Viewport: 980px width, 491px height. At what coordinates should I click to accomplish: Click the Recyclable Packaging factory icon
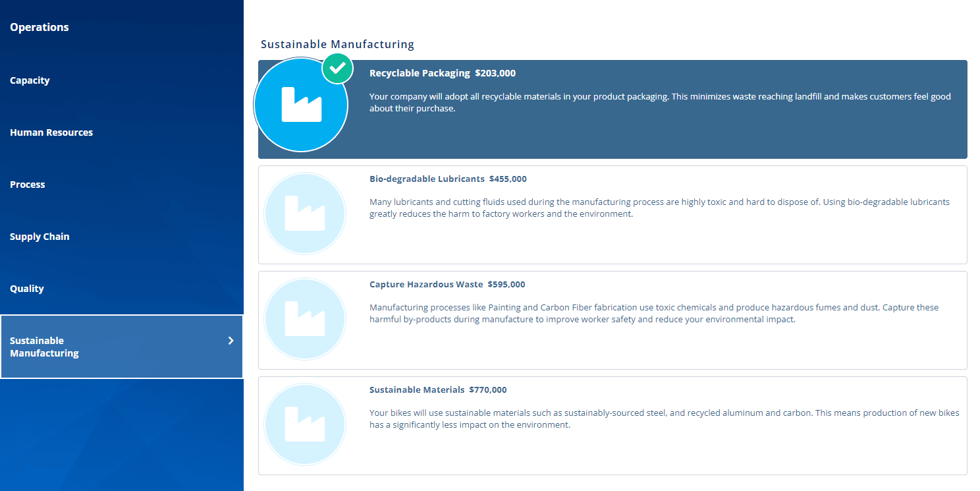click(x=301, y=105)
